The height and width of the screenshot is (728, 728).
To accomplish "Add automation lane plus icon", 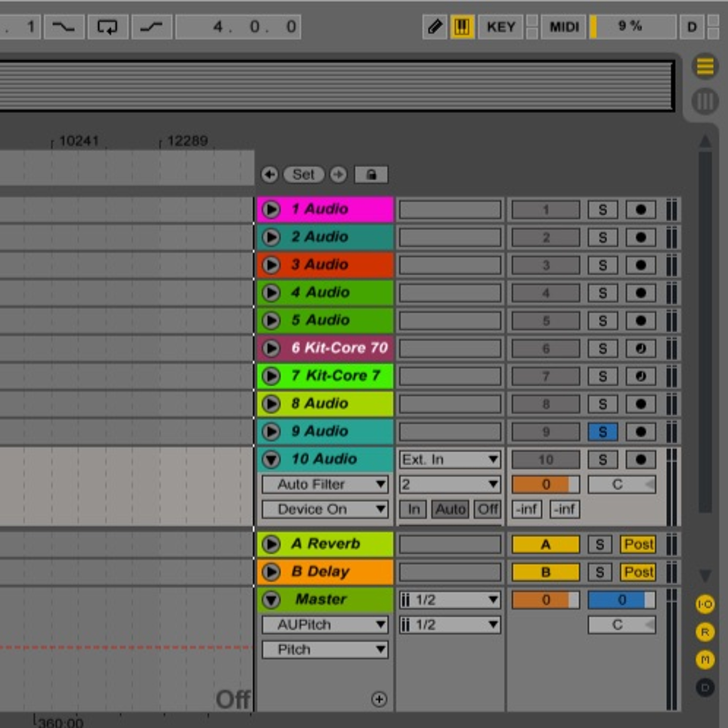I will point(379,699).
